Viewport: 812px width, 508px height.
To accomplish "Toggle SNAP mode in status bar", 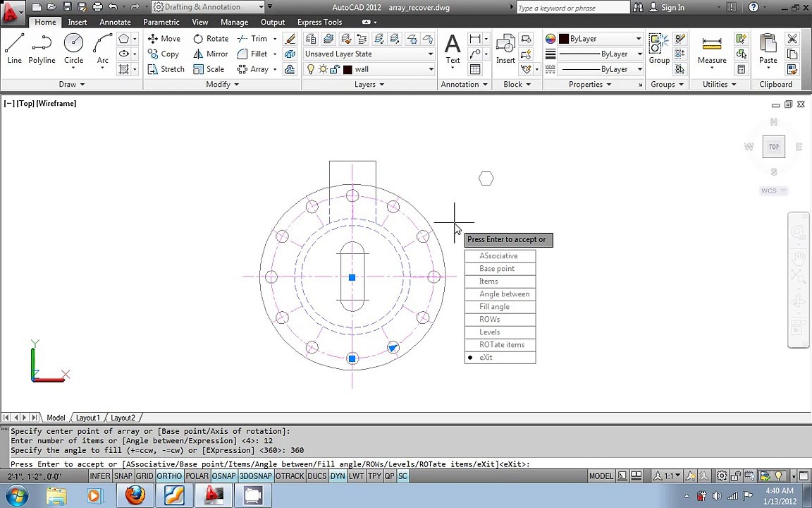I will (x=123, y=476).
